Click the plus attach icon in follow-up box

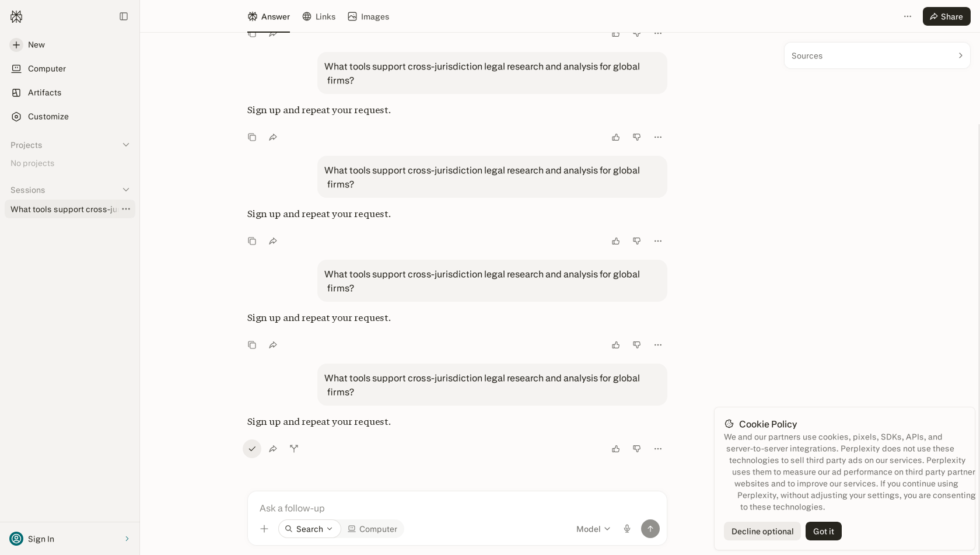[x=264, y=529]
